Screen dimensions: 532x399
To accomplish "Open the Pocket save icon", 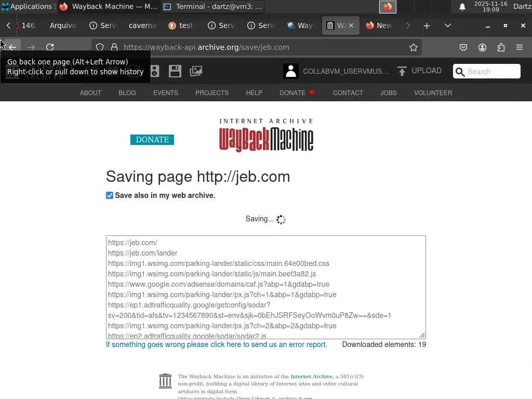I will pos(463,47).
